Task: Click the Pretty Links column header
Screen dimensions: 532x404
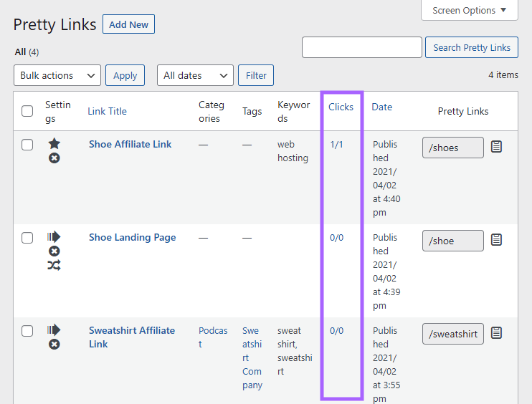Action: click(x=463, y=111)
